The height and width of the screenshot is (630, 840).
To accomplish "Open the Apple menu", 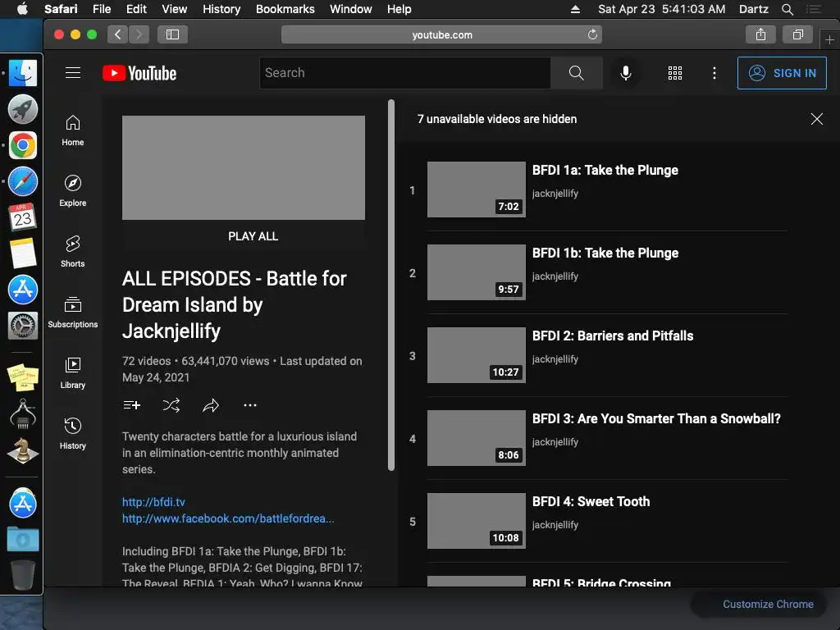I will [22, 9].
